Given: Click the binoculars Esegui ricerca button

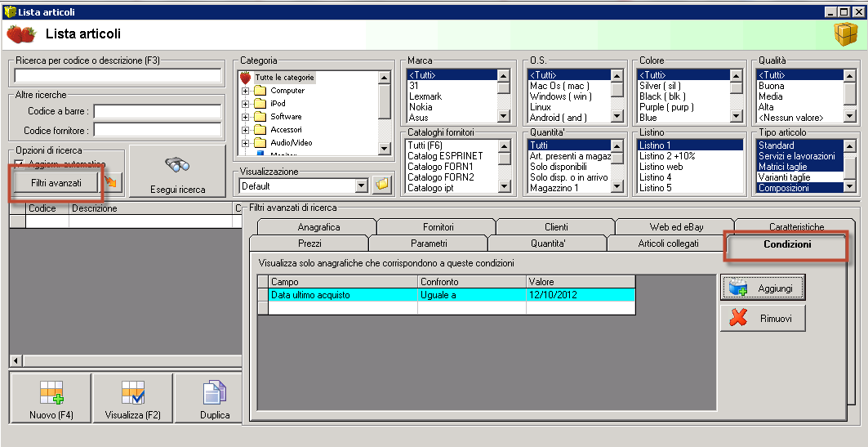Looking at the screenshot, I should click(x=178, y=172).
